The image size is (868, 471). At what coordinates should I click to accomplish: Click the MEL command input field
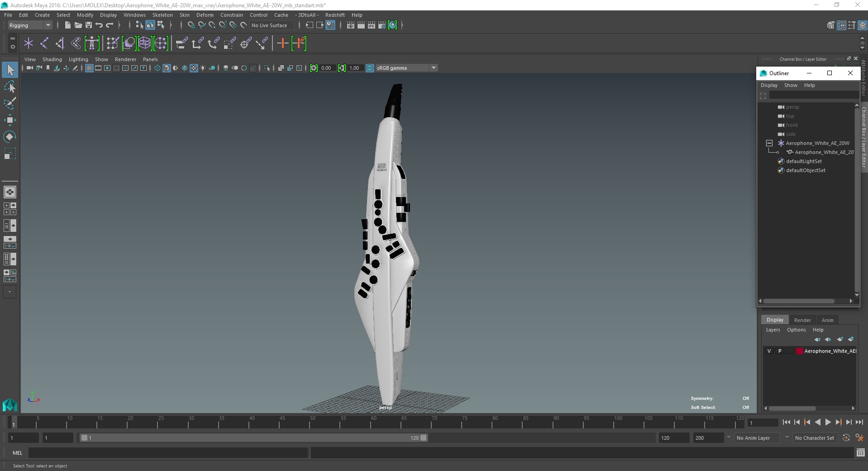(x=168, y=452)
